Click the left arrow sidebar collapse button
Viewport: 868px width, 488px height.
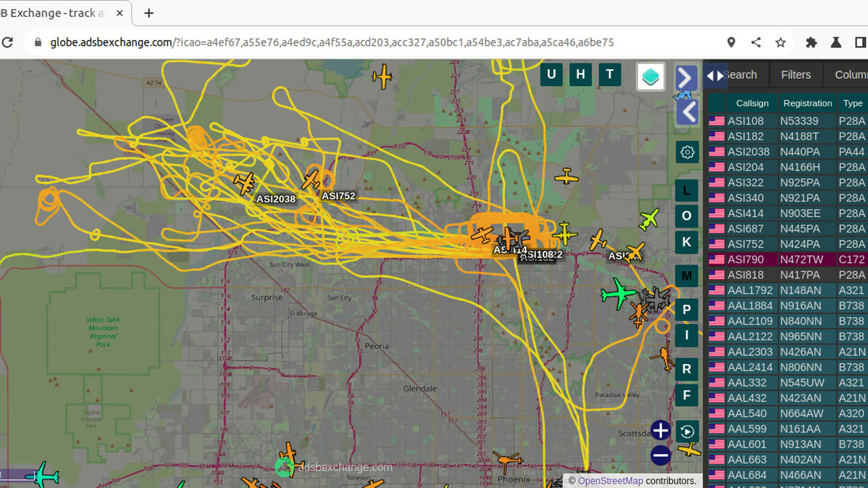coord(687,112)
